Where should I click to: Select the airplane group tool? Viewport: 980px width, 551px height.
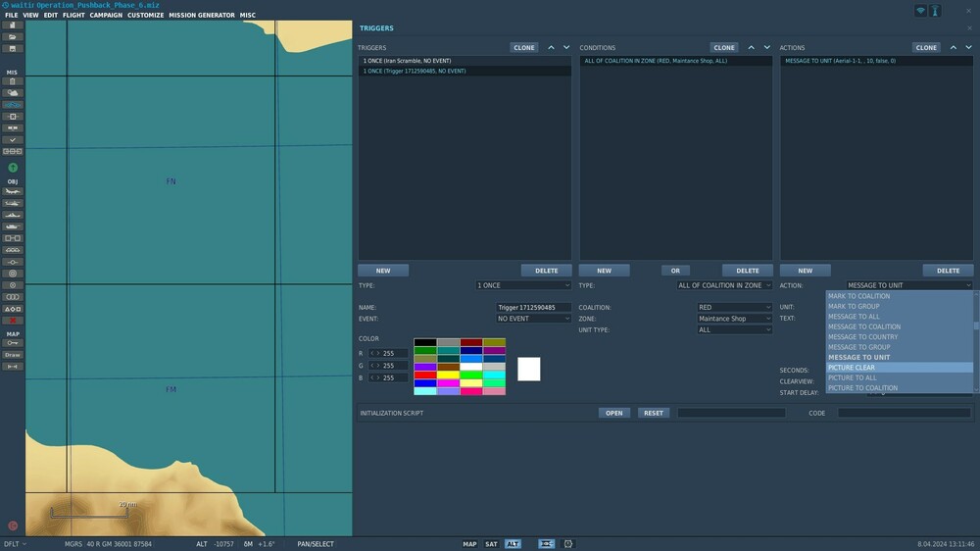(13, 191)
